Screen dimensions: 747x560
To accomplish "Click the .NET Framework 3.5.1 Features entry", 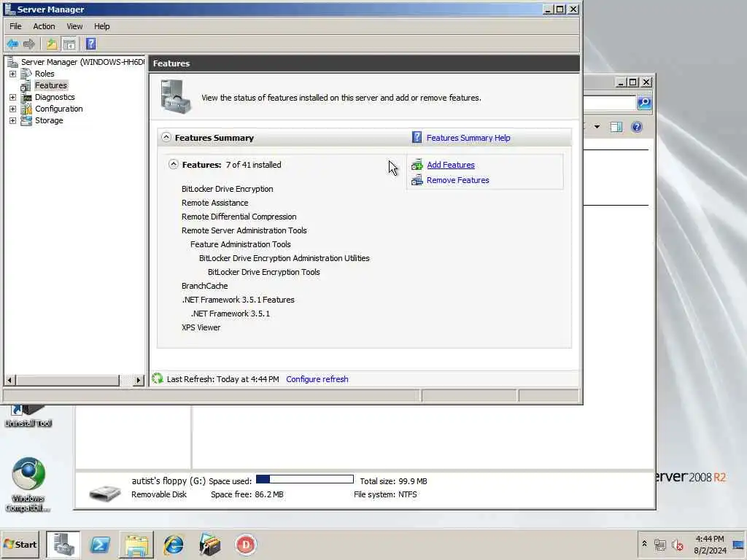I will coord(239,300).
